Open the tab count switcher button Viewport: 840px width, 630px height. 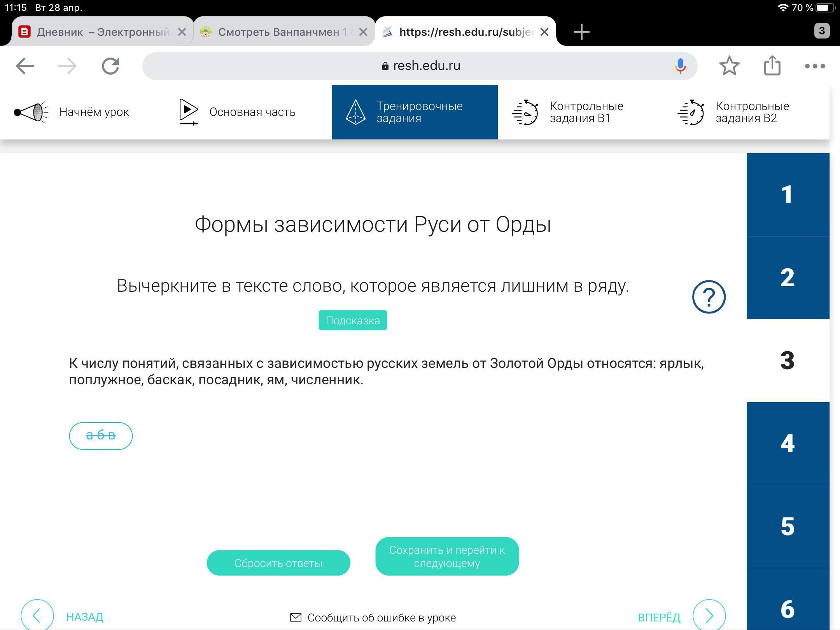pyautogui.click(x=821, y=31)
